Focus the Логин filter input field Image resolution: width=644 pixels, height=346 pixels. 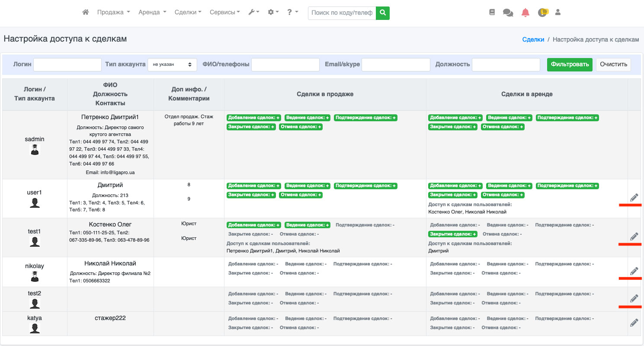coord(67,65)
